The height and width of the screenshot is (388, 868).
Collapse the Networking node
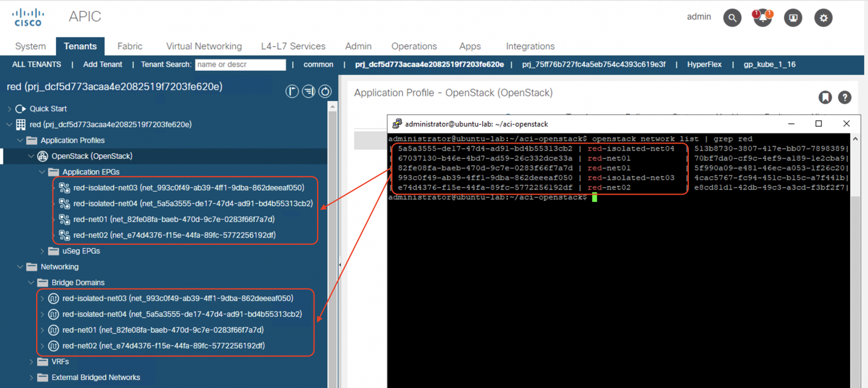click(20, 267)
